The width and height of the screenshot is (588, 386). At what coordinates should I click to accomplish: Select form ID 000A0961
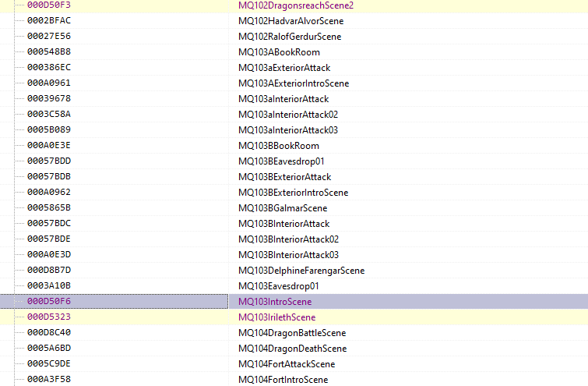49,83
